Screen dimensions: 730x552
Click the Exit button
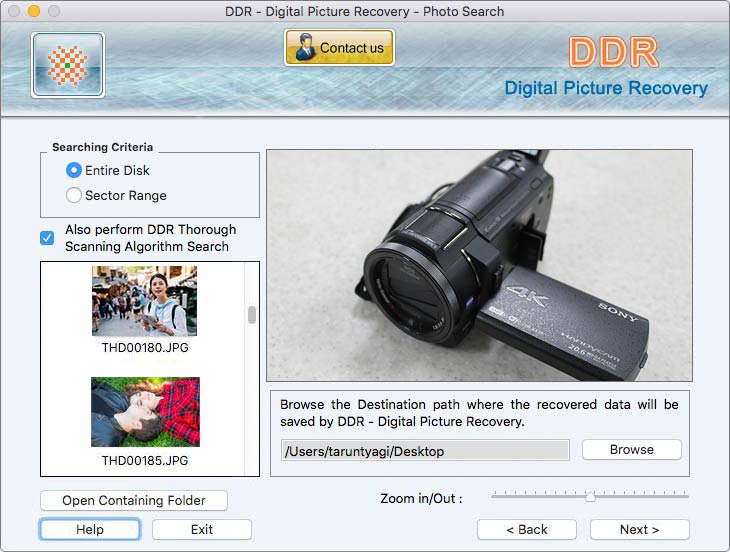coord(202,530)
